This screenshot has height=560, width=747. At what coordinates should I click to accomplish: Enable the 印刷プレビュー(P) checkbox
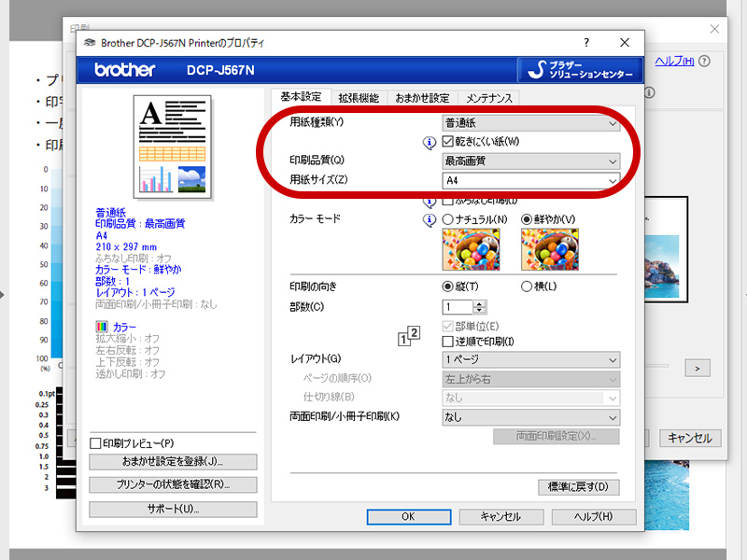(x=95, y=443)
